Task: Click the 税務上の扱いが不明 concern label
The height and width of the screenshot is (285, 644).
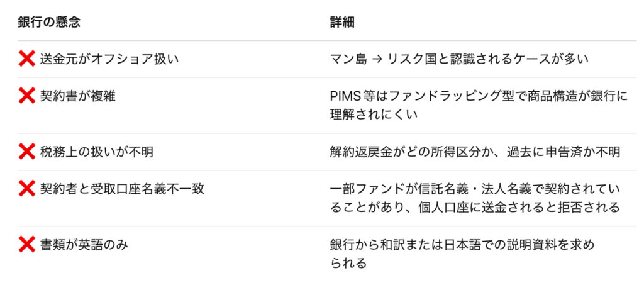Action: tap(96, 152)
